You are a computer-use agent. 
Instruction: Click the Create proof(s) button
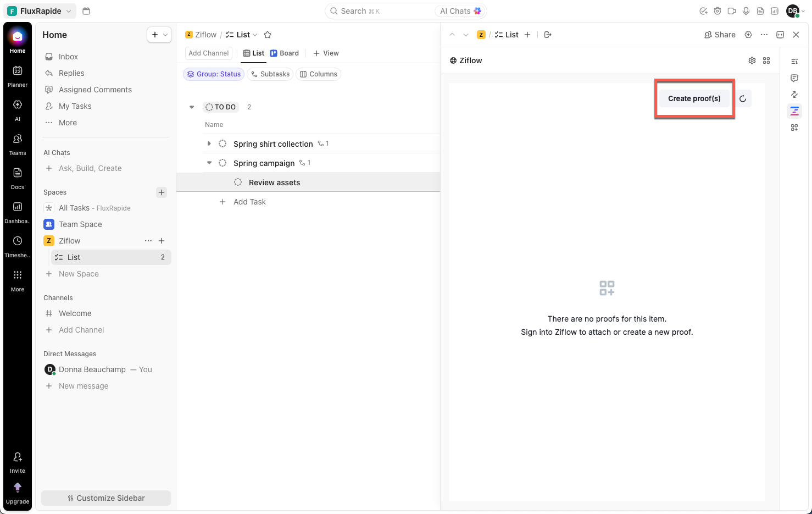point(694,98)
